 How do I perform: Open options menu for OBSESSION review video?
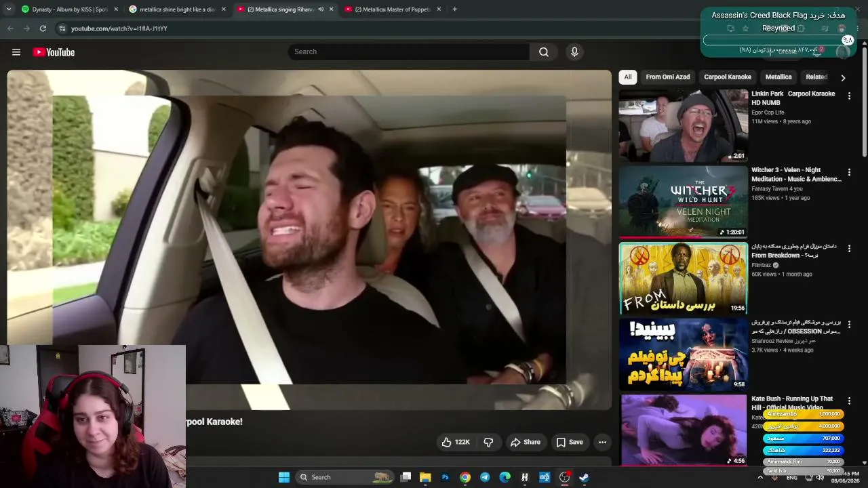click(x=849, y=325)
